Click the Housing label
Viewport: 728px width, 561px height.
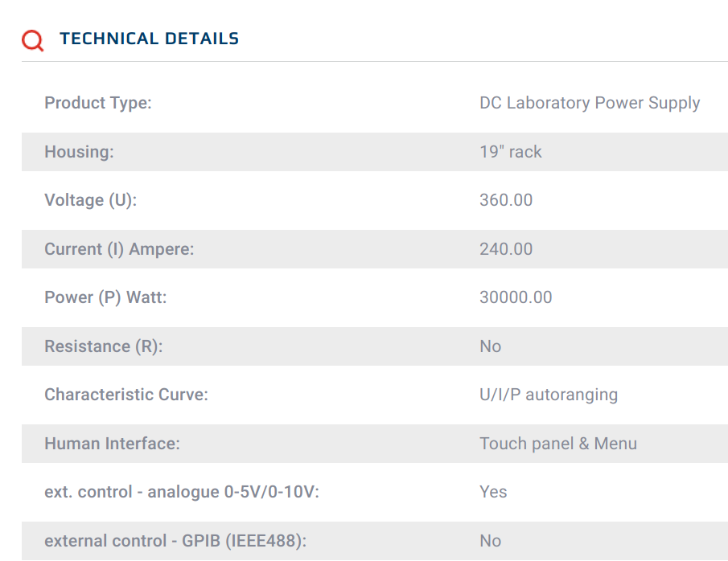[79, 152]
